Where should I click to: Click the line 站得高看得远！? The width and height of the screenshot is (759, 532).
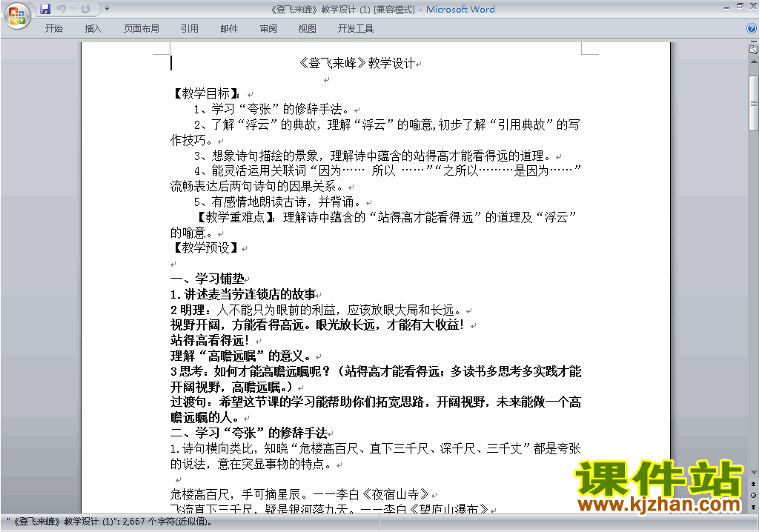coord(210,340)
